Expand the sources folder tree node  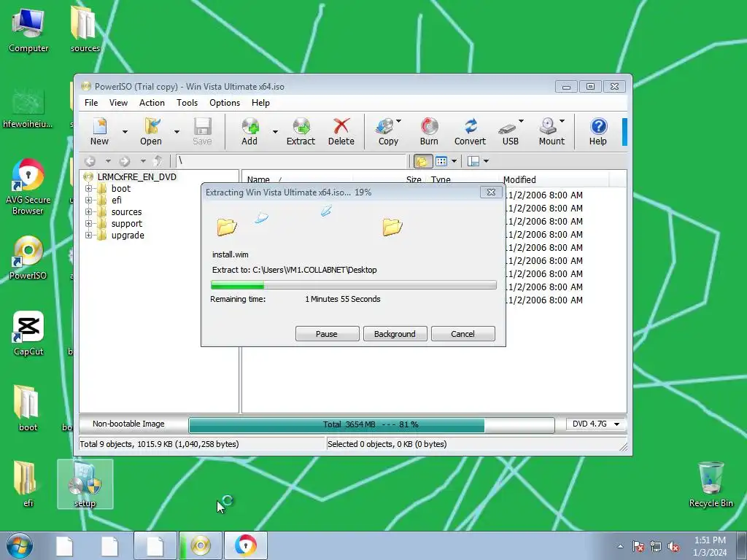(x=88, y=212)
